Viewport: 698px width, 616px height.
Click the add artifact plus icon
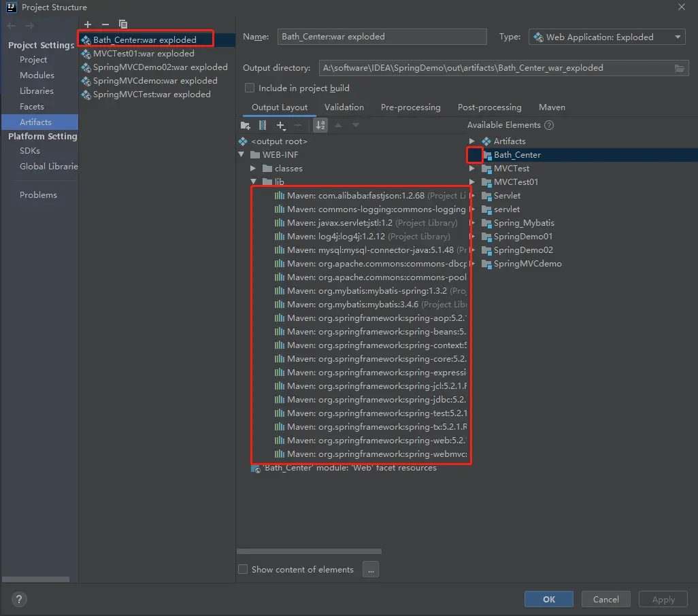88,24
